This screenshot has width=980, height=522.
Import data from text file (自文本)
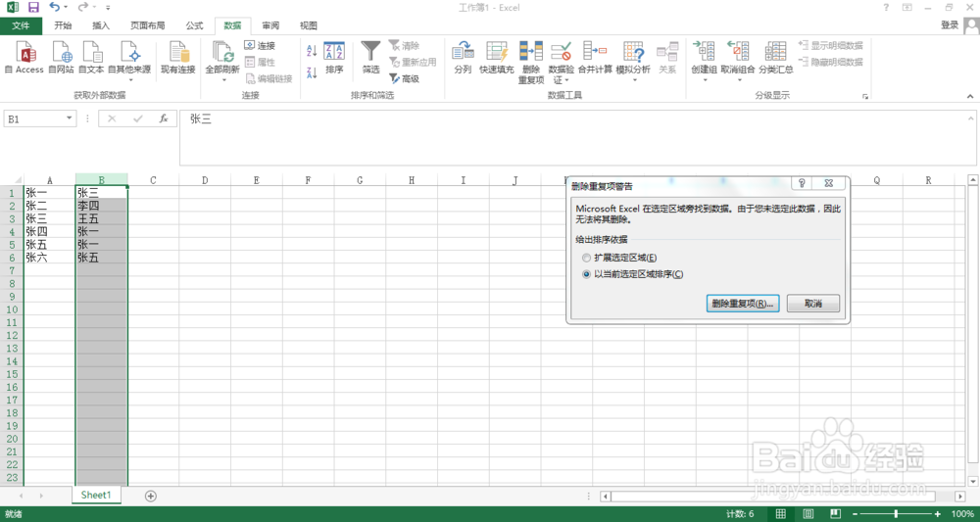point(91,58)
